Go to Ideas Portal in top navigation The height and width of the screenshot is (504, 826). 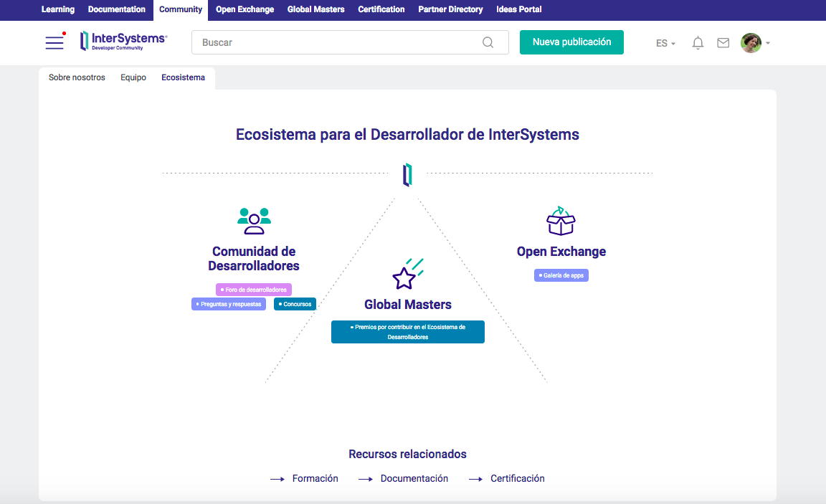pyautogui.click(x=518, y=9)
